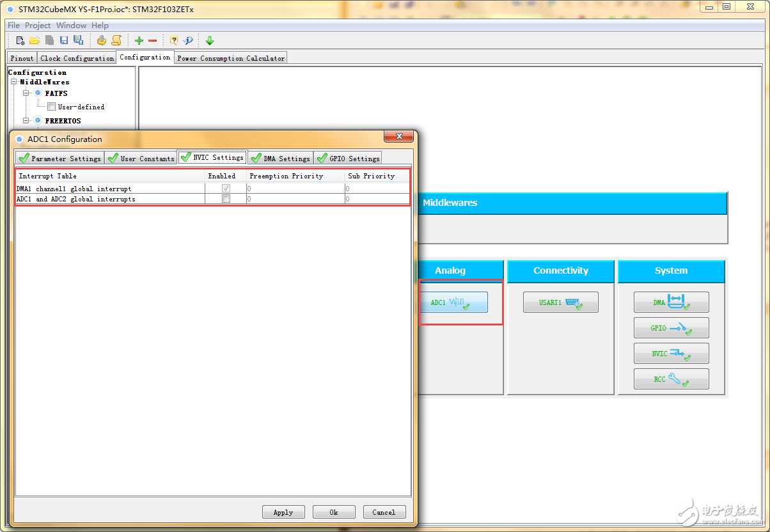Screen dimensions: 770x532
Task: Click the Analog panel header
Action: [460, 270]
